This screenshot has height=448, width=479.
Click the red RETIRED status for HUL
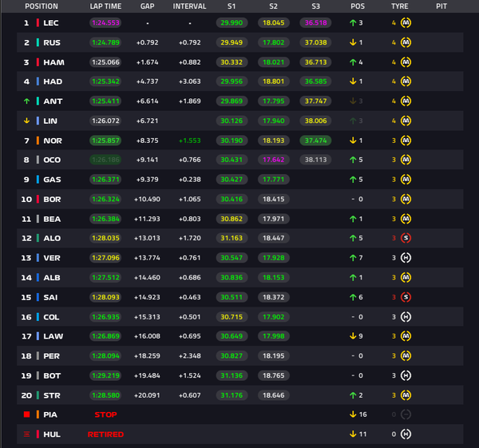click(105, 434)
